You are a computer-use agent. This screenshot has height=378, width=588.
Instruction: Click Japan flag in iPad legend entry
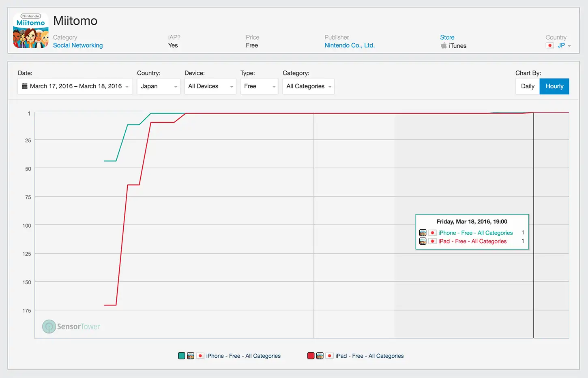pyautogui.click(x=330, y=356)
